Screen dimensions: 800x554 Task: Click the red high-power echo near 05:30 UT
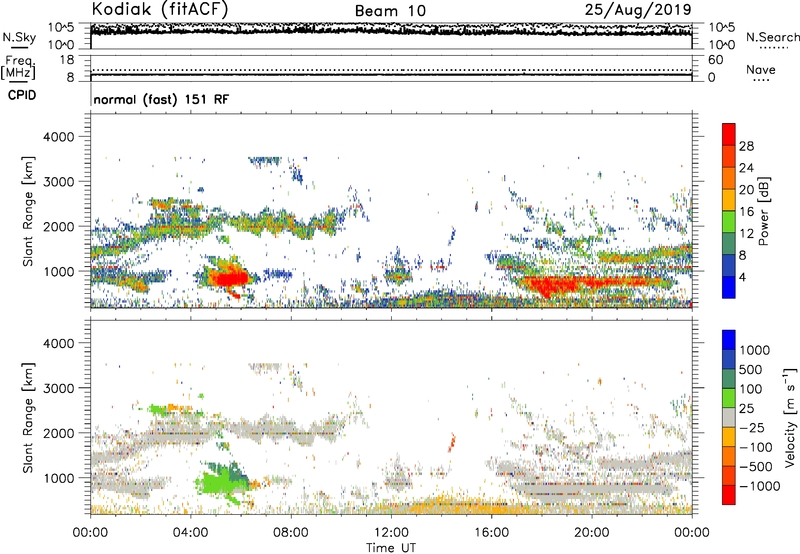[229, 278]
